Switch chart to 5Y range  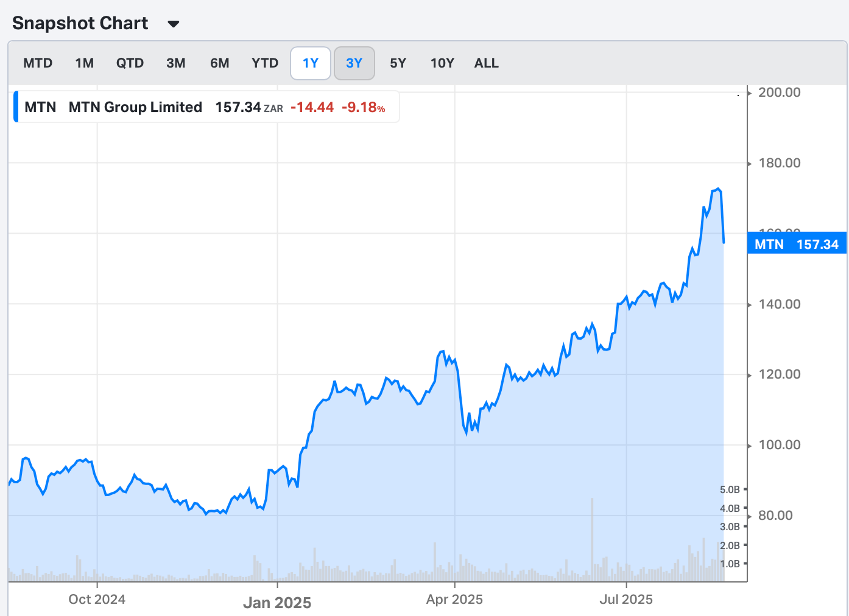pos(398,63)
